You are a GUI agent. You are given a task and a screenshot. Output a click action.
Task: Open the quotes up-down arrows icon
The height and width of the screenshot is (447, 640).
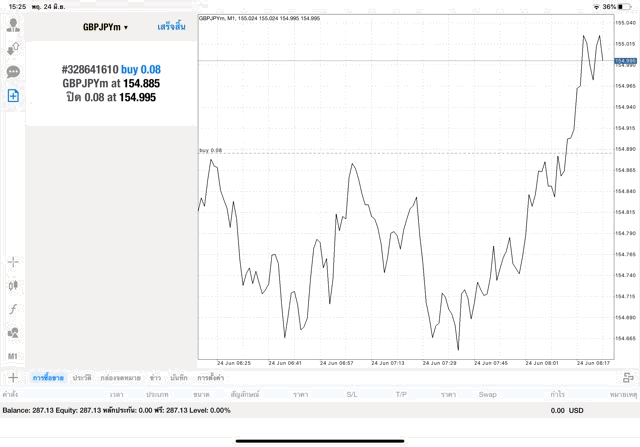point(13,49)
